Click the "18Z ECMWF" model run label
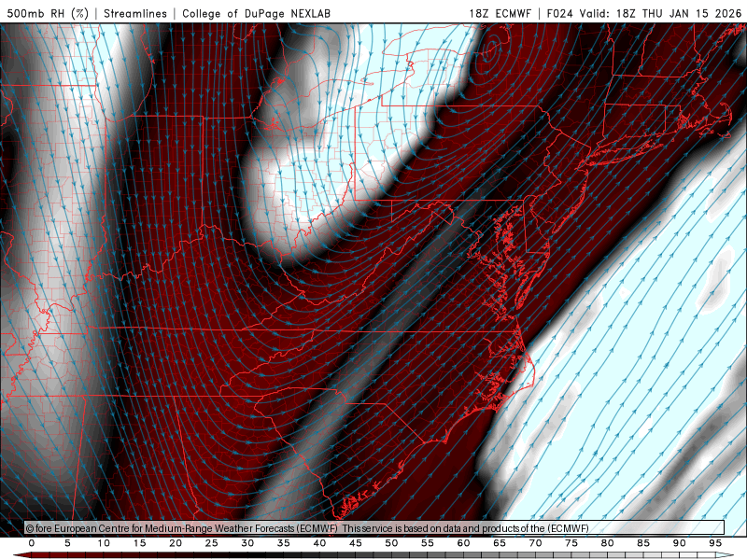747x560 pixels. point(500,13)
